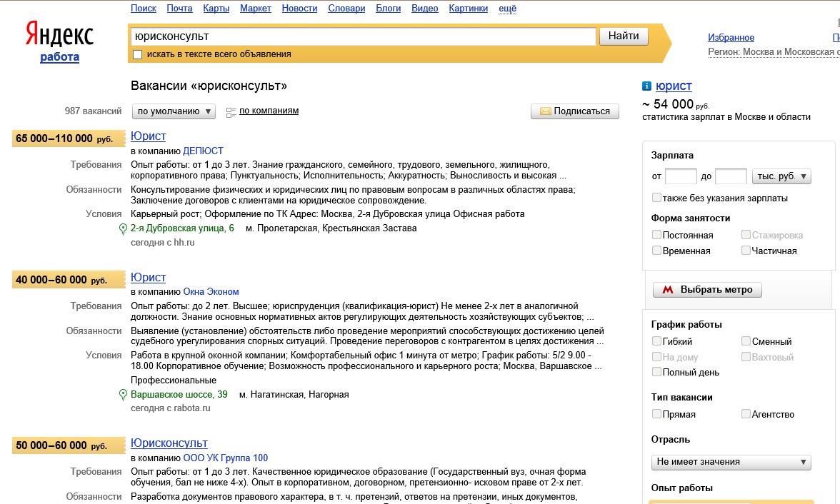The height and width of the screenshot is (504, 840).
Task: Open the Поиск service link
Action: coord(144,8)
